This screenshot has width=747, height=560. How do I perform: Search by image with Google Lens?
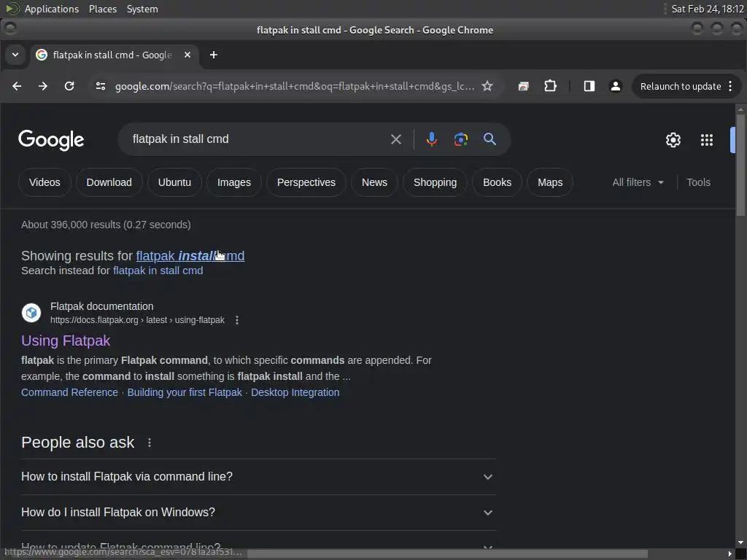click(461, 139)
